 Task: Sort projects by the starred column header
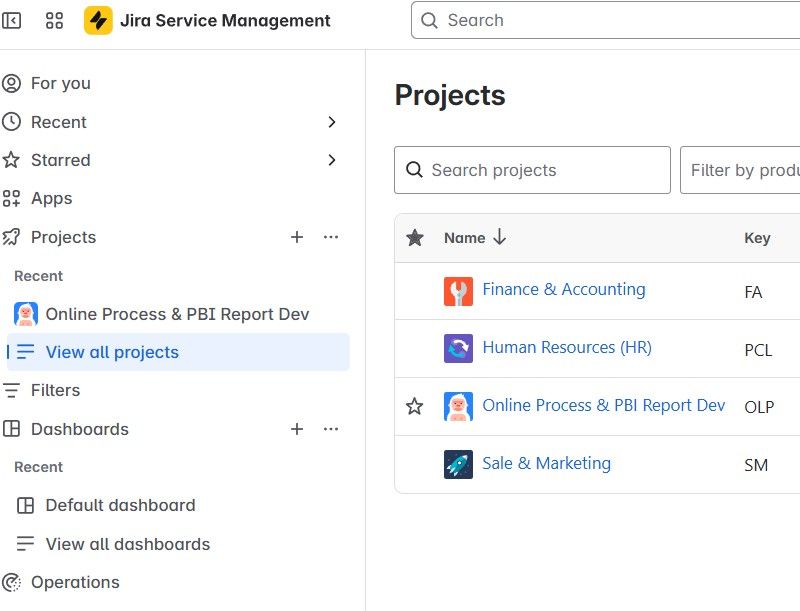tap(415, 238)
